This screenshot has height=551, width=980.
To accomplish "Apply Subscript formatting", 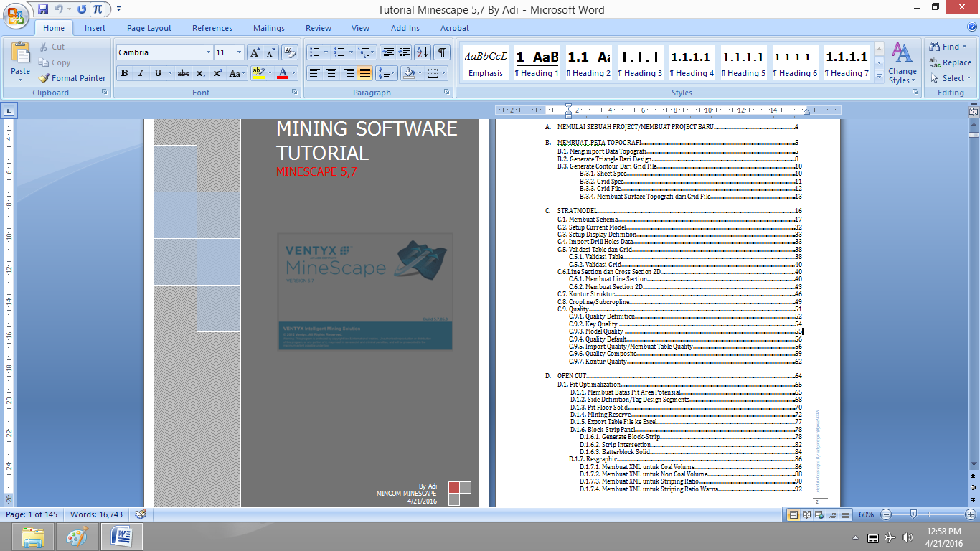I will coord(201,73).
